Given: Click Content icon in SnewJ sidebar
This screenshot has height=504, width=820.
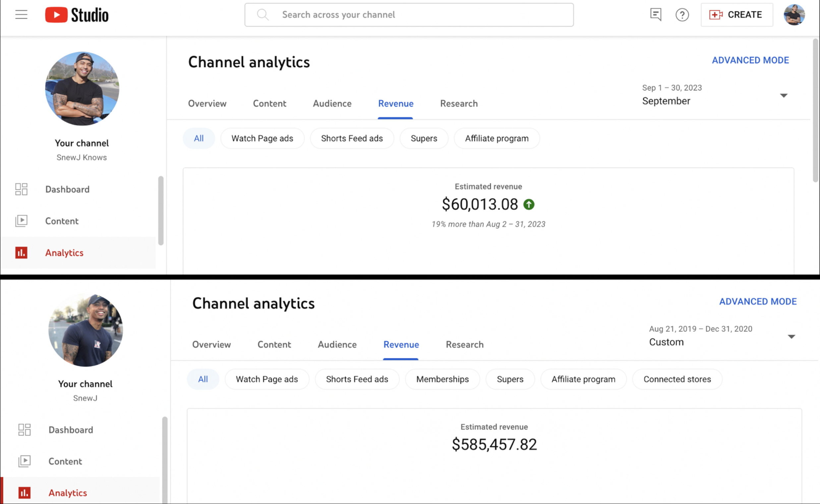Looking at the screenshot, I should pyautogui.click(x=24, y=461).
